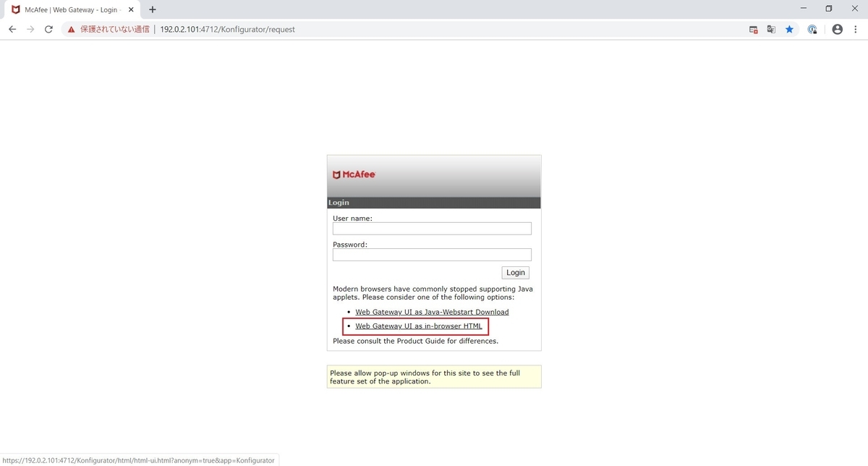Screen dimensions: 868x466
Task: Click the 'Login' header bar text
Action: point(339,203)
